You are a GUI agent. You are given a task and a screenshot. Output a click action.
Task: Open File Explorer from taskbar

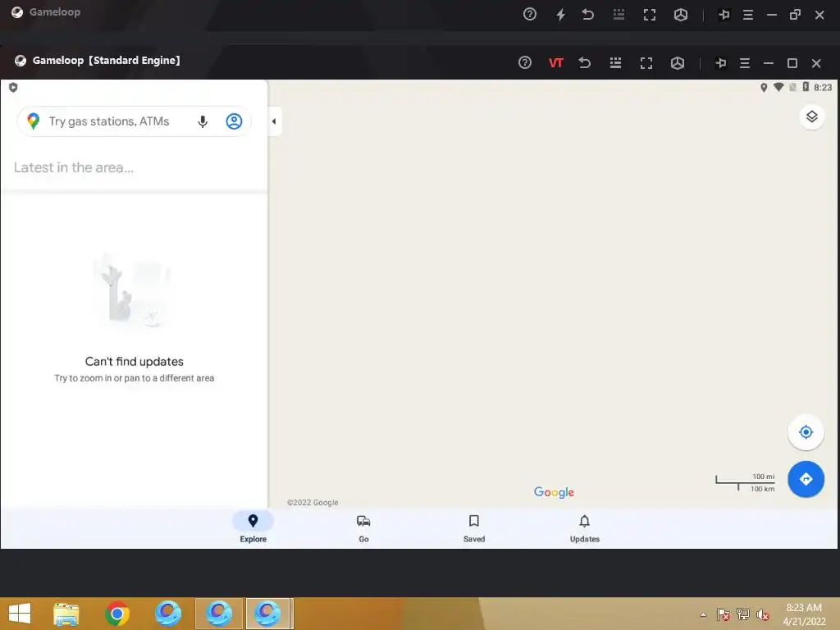[66, 614]
